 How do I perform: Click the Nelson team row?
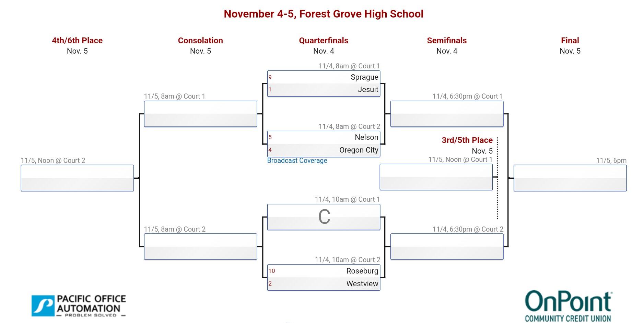pyautogui.click(x=324, y=137)
